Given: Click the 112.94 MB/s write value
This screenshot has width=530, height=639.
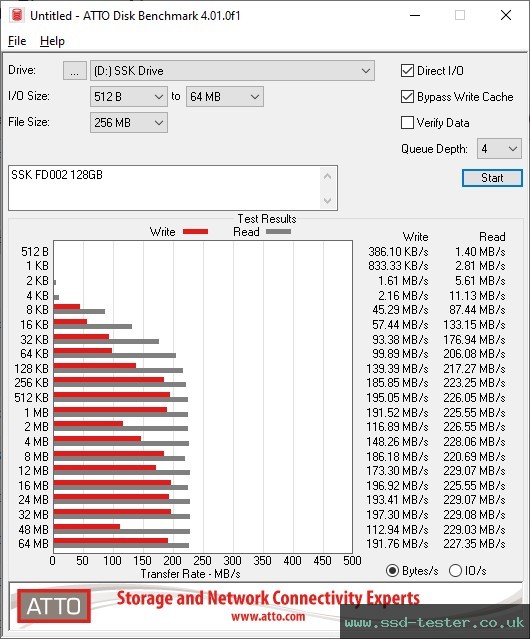Looking at the screenshot, I should [397, 529].
